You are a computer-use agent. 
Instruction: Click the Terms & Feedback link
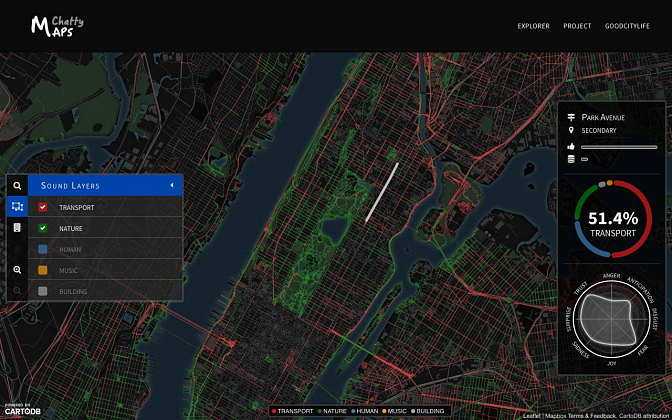click(590, 416)
